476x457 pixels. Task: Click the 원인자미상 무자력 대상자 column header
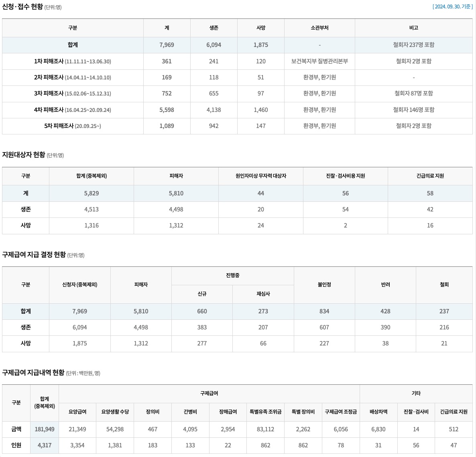[x=260, y=176]
